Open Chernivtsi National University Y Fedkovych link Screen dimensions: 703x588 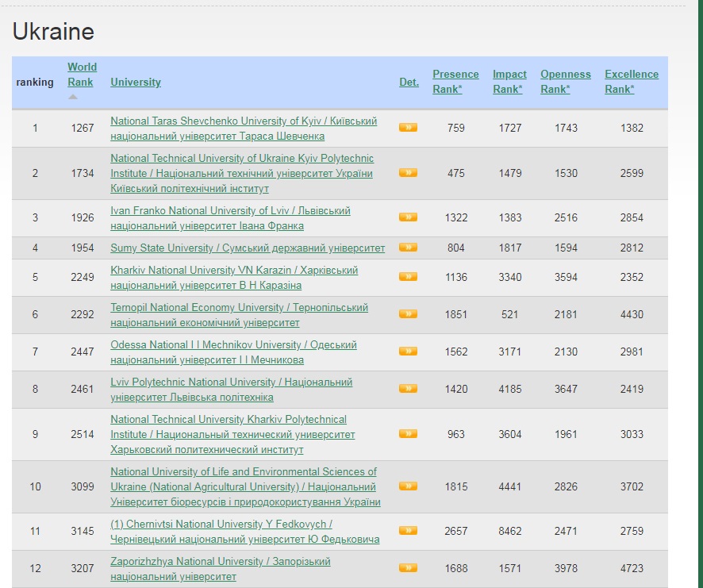click(245, 532)
